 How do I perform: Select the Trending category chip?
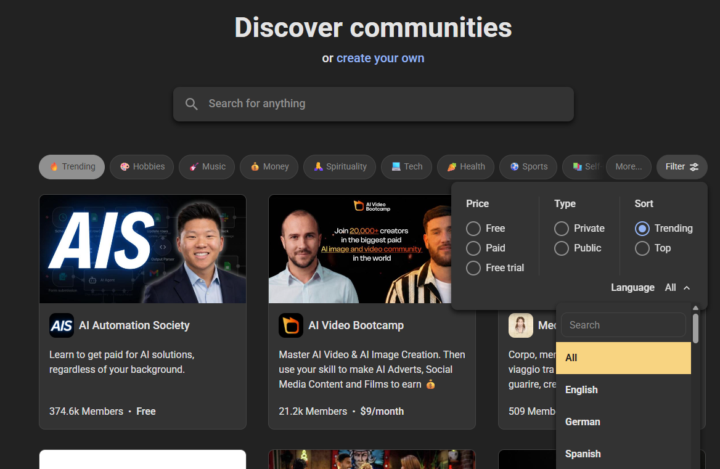coord(72,167)
